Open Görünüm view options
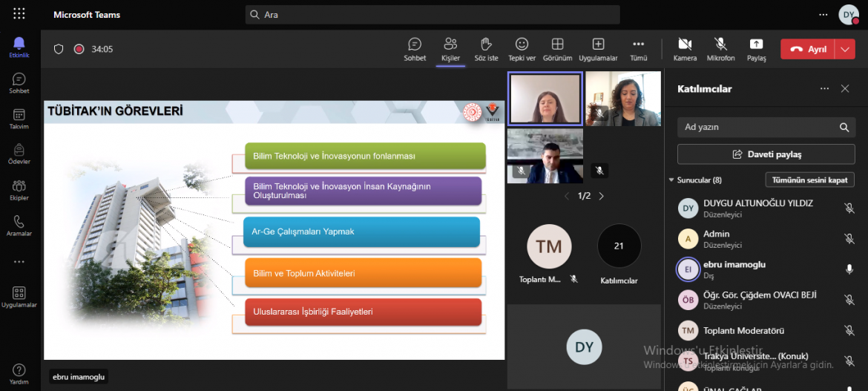Viewport: 868px width, 391px height. tap(557, 49)
